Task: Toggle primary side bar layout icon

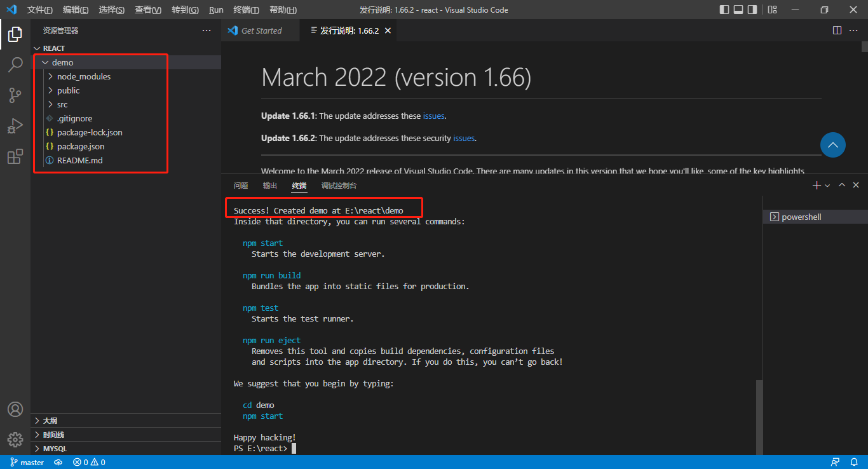Action: pos(724,10)
